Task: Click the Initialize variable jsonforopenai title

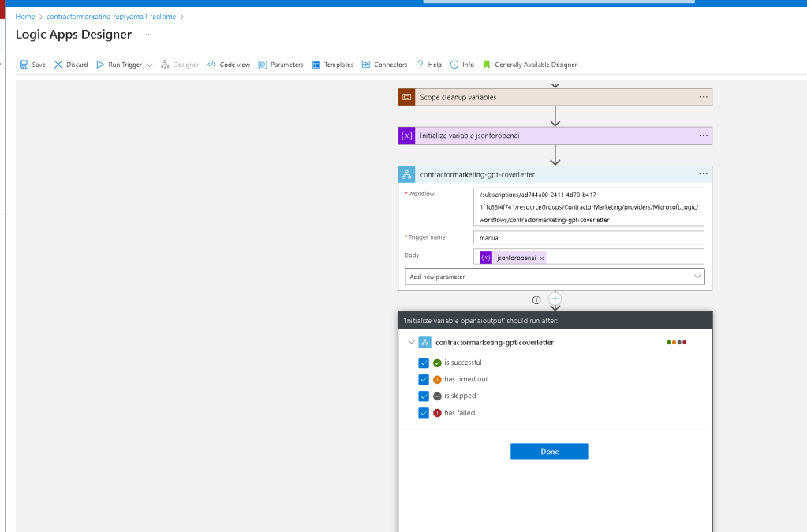Action: [469, 136]
